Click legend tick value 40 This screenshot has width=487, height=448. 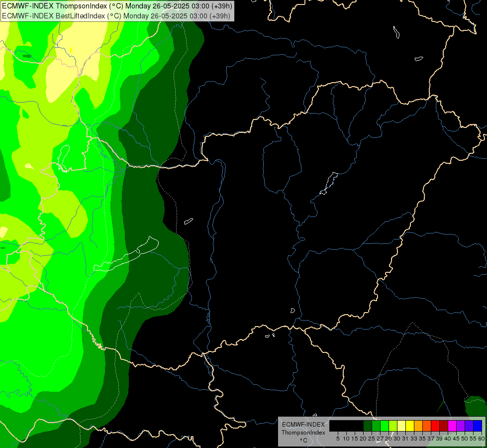coord(448,439)
